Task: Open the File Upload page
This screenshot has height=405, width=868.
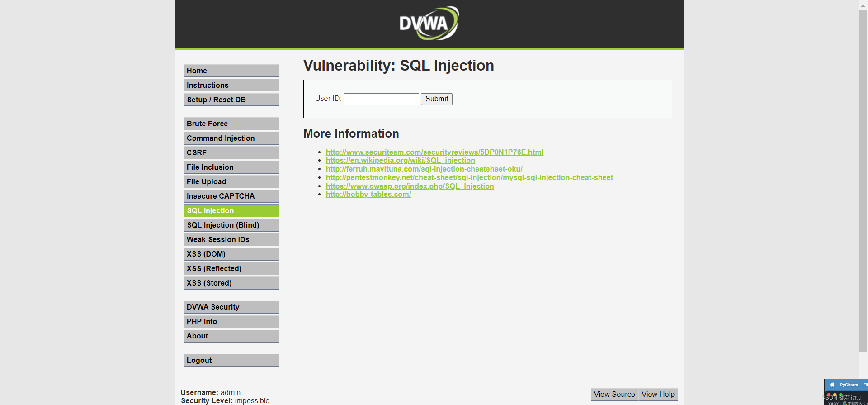Action: click(231, 181)
